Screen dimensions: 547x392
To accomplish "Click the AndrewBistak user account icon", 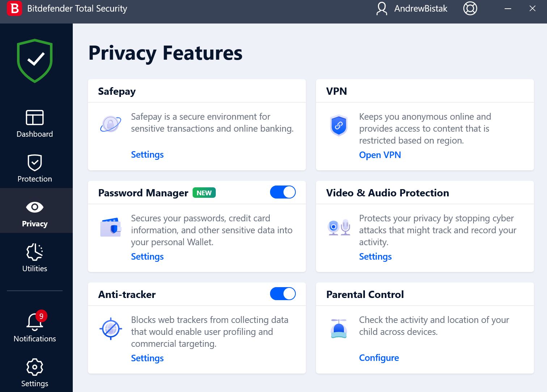I will point(382,8).
